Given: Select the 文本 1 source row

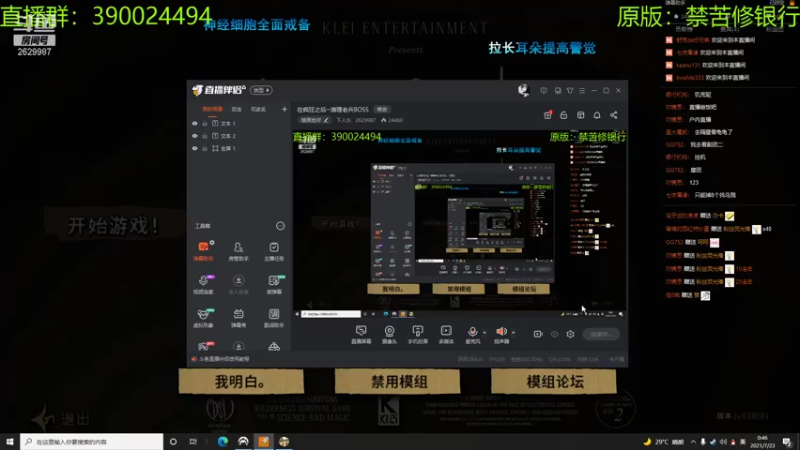Looking at the screenshot, I should click(239, 123).
